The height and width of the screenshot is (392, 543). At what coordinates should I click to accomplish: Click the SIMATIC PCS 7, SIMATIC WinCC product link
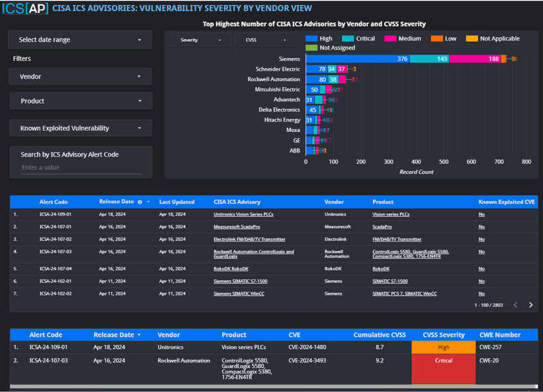pos(405,294)
